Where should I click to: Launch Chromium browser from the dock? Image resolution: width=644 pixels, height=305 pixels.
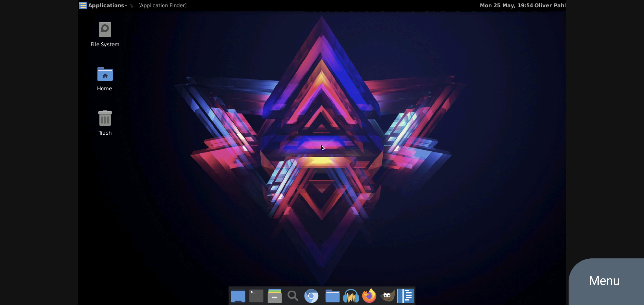click(x=311, y=296)
